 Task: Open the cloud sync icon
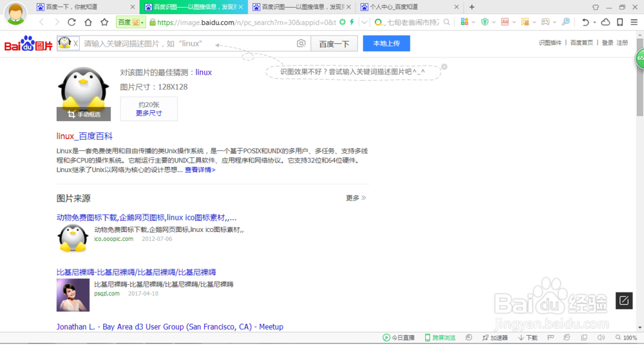605,22
